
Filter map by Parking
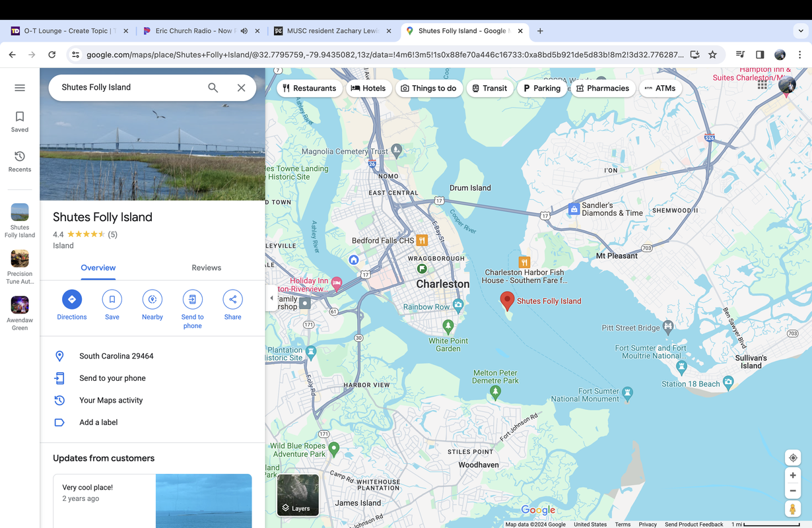coord(542,88)
